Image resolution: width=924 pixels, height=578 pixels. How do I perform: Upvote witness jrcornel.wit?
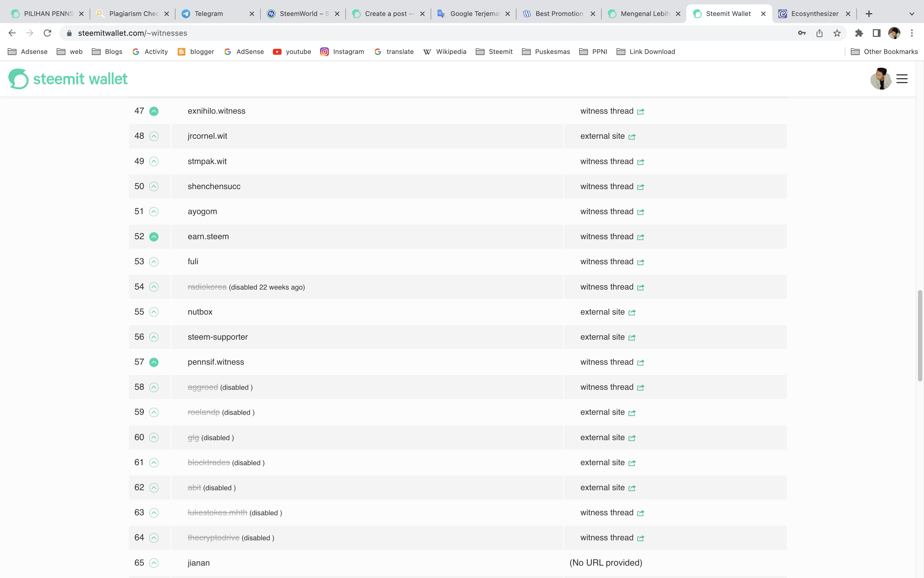[154, 137]
